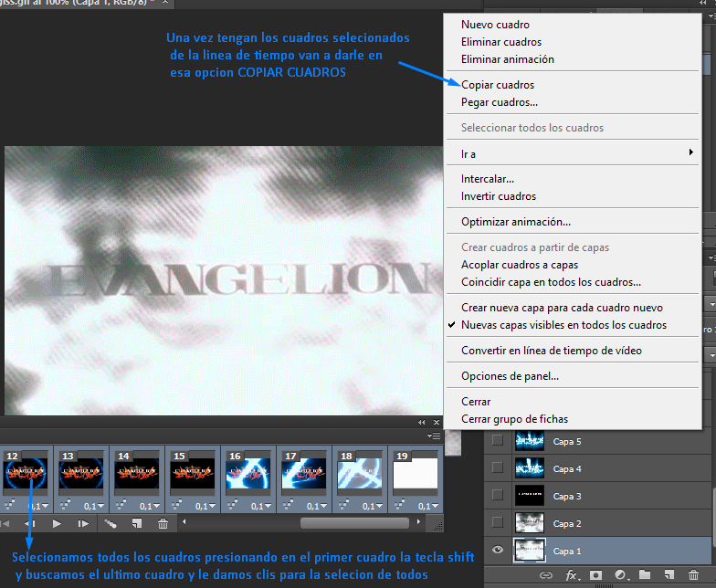Viewport: 716px width, 588px height.
Task: Collapse timeline panel double-arrow icon
Action: pyautogui.click(x=422, y=422)
